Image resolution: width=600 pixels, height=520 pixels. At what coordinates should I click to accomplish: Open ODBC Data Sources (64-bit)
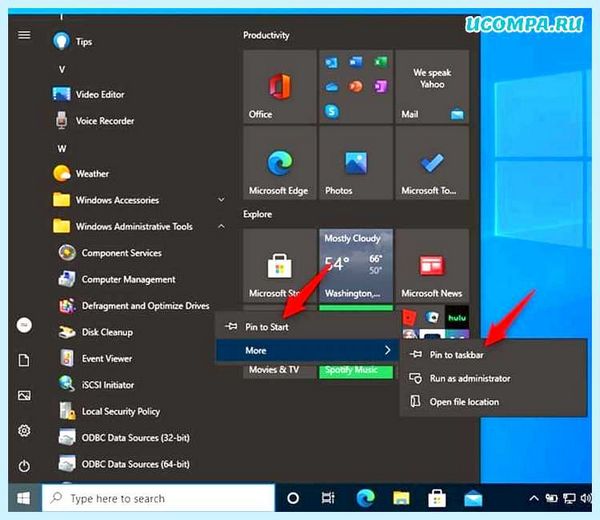124,464
